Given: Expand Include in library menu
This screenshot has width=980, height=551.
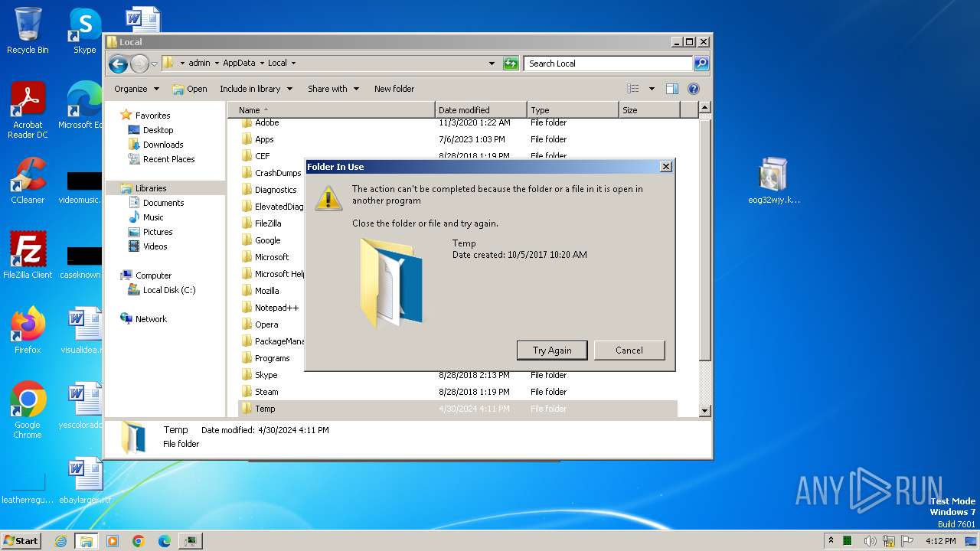Looking at the screenshot, I should coord(256,89).
